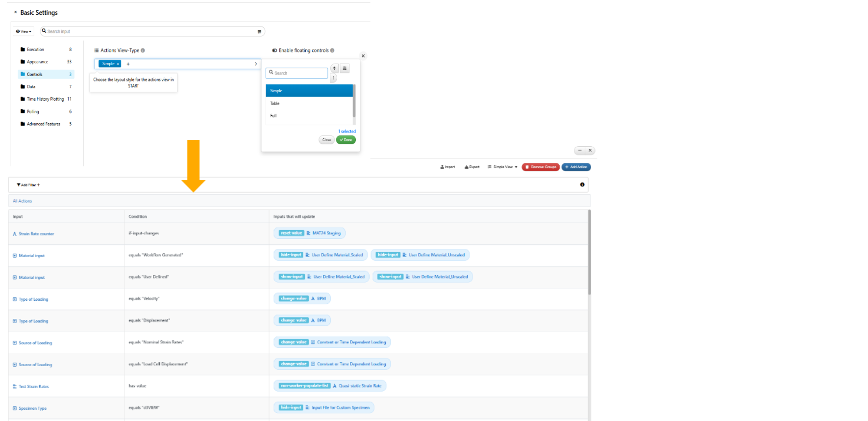
Task: Select the Table option in the list
Action: pos(275,104)
